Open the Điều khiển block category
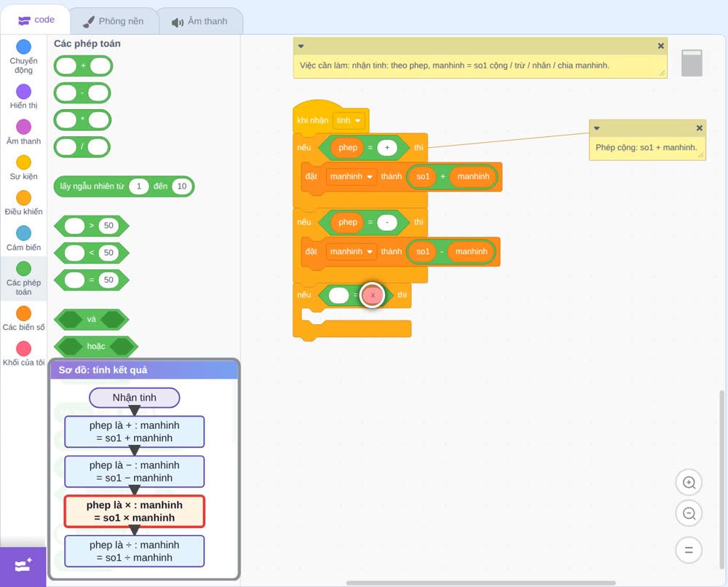 click(x=23, y=203)
